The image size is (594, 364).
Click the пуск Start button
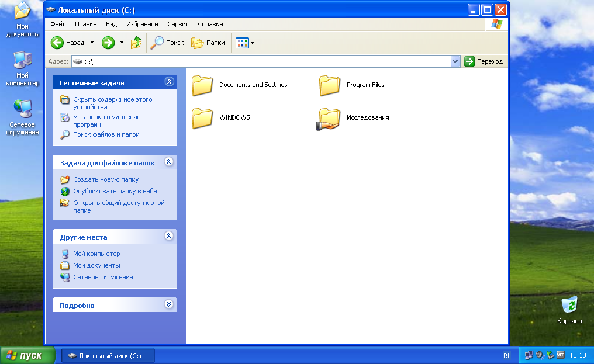[x=27, y=356]
